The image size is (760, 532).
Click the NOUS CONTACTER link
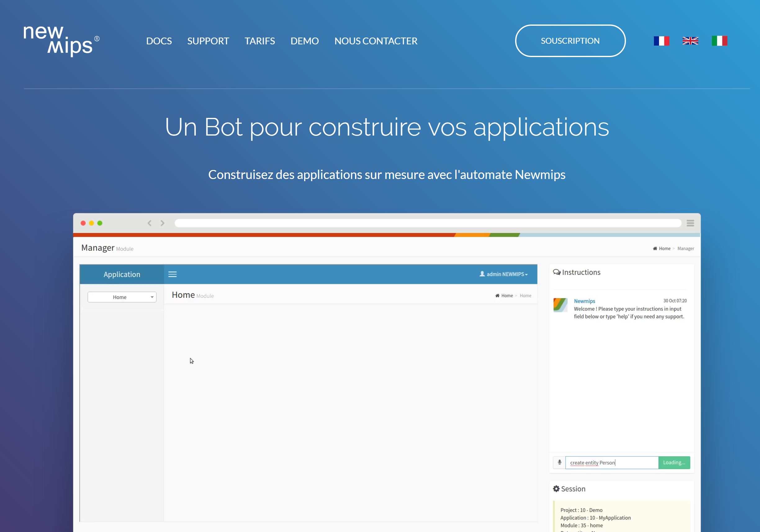376,41
